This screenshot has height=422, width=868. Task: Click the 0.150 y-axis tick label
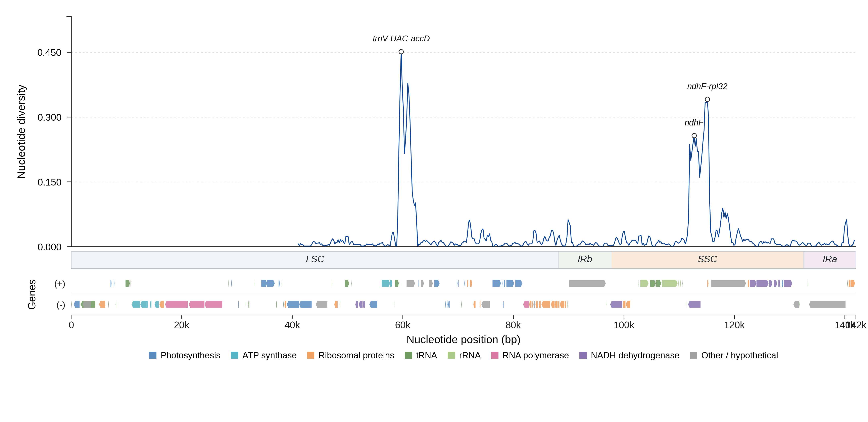(x=49, y=182)
